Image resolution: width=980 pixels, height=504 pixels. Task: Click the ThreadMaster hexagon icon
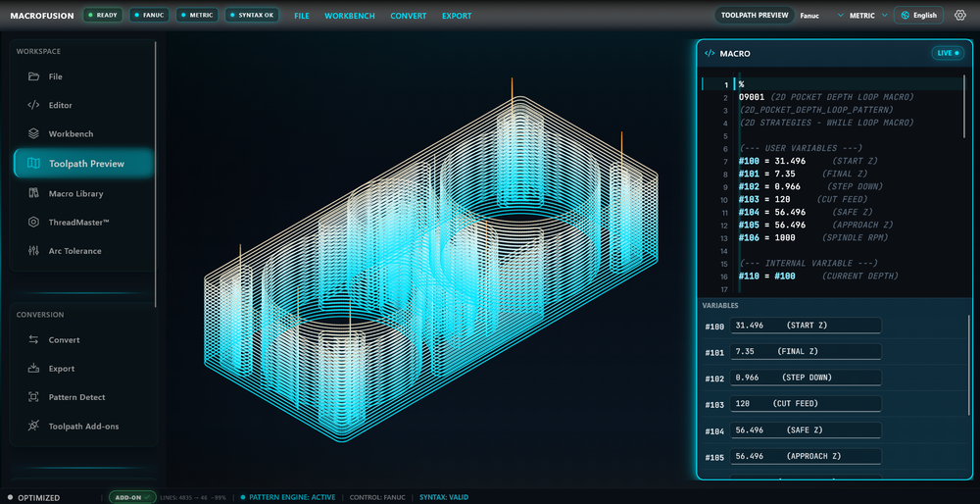[33, 222]
